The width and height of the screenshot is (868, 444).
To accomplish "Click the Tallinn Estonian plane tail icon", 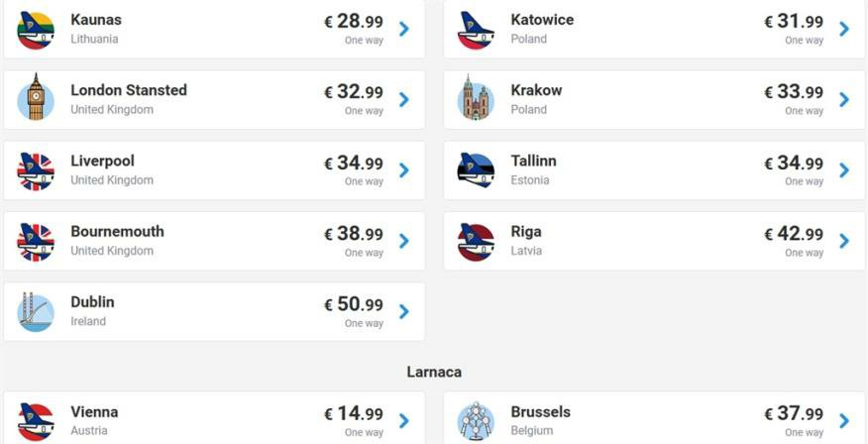I will (x=476, y=170).
